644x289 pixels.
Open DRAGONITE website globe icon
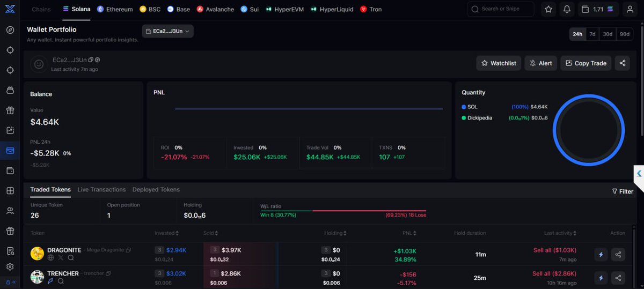coord(50,258)
